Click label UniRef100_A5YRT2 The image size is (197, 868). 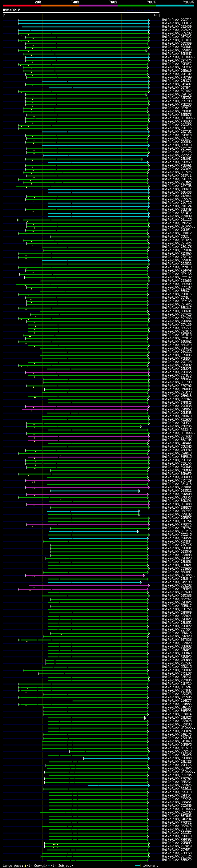[177, 108]
